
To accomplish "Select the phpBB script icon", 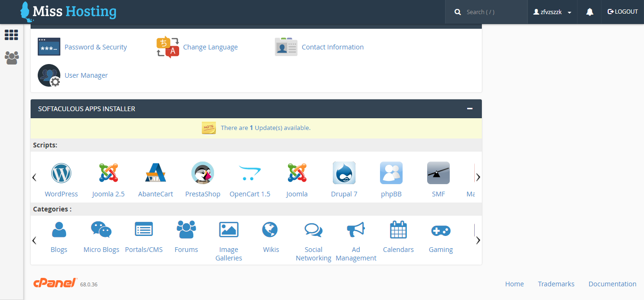I will tap(391, 173).
